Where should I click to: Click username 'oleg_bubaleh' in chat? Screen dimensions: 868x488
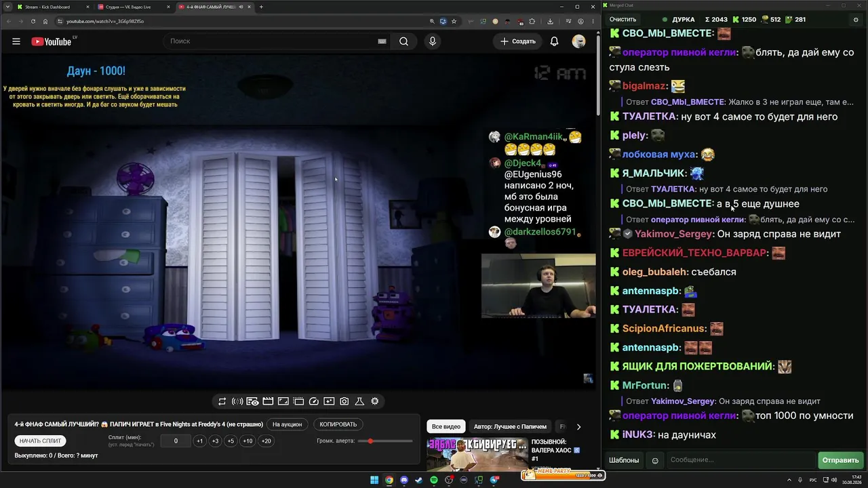tap(654, 272)
